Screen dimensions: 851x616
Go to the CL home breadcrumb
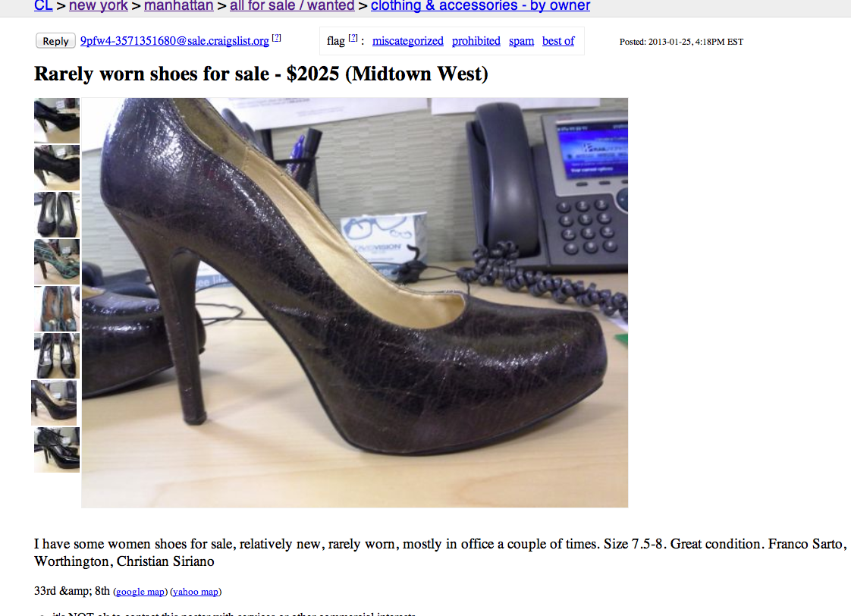43,6
